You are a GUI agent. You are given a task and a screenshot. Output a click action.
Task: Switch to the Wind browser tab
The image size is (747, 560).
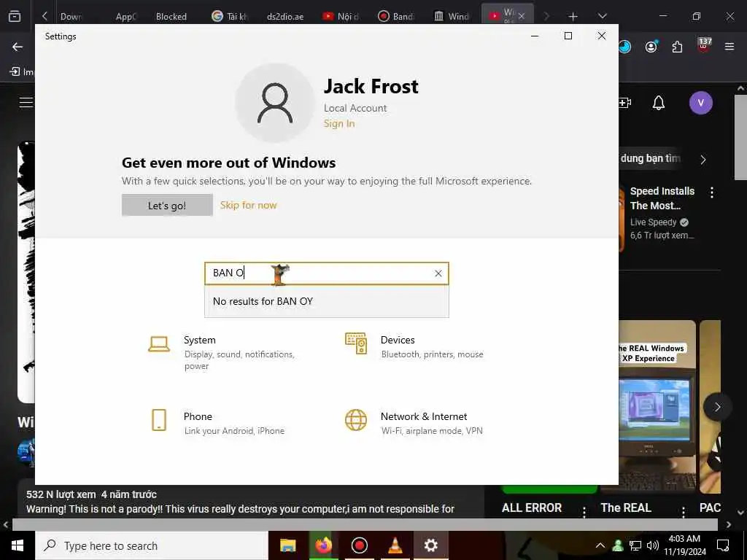[452, 17]
